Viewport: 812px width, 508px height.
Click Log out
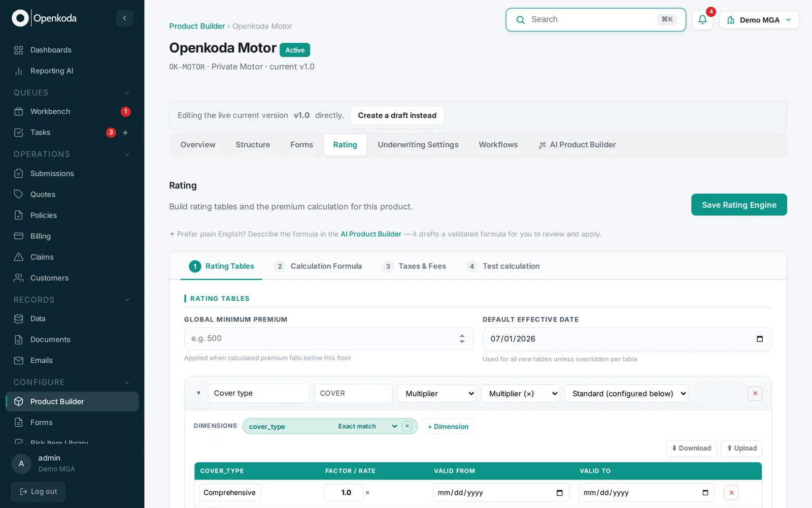click(39, 491)
